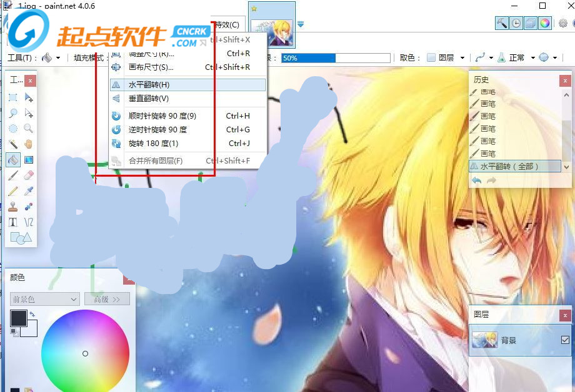This screenshot has height=392, width=575.
Task: Click History scrollbar down arrow
Action: (566, 167)
